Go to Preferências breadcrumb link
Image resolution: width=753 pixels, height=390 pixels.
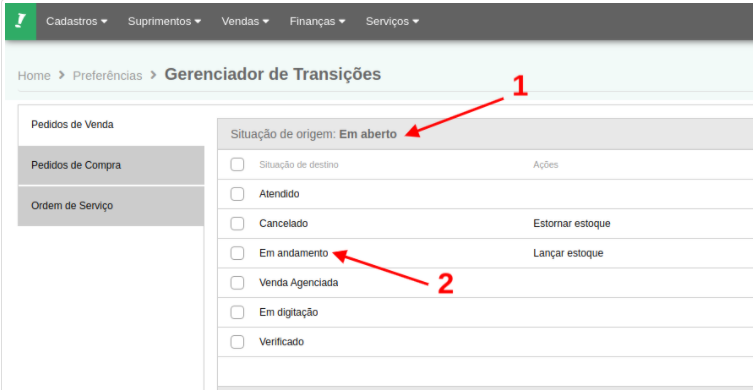[x=108, y=75]
